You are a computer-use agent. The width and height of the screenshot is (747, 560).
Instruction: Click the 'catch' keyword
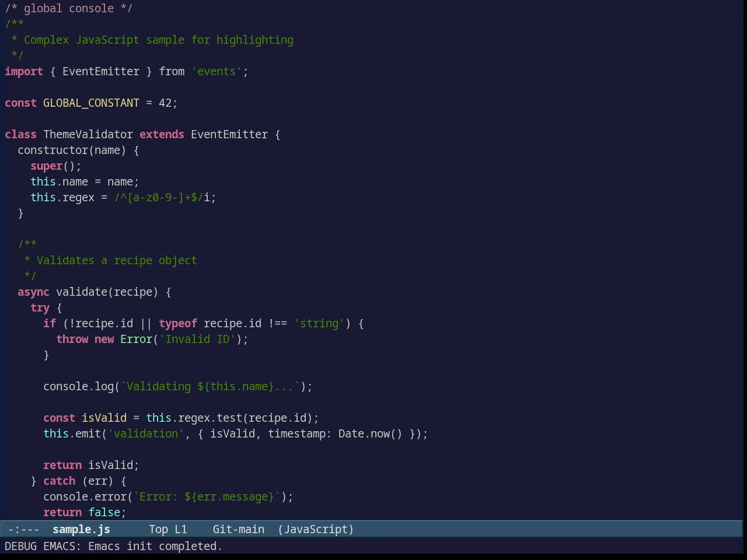coord(59,481)
